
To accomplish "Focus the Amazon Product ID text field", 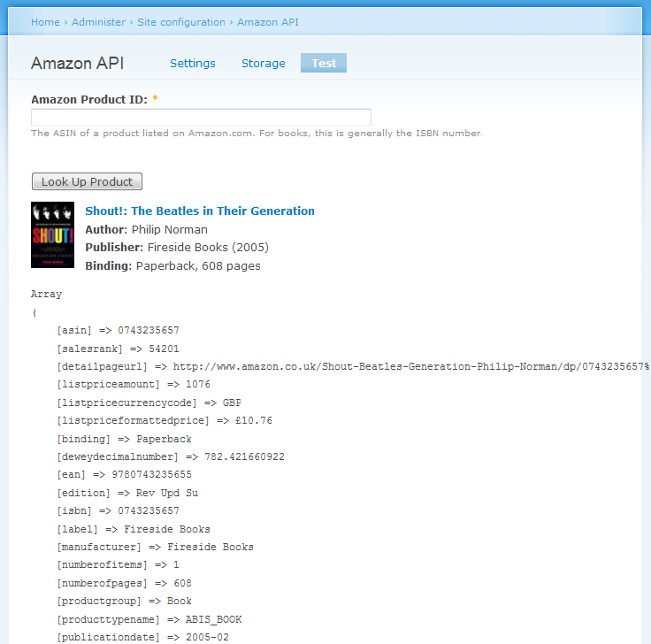I will [201, 117].
